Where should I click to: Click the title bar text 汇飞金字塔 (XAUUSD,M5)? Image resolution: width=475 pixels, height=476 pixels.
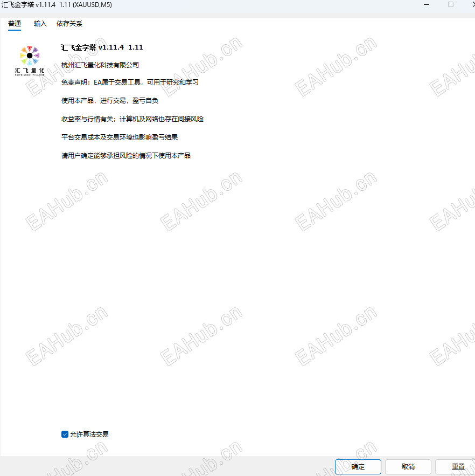pyautogui.click(x=57, y=5)
